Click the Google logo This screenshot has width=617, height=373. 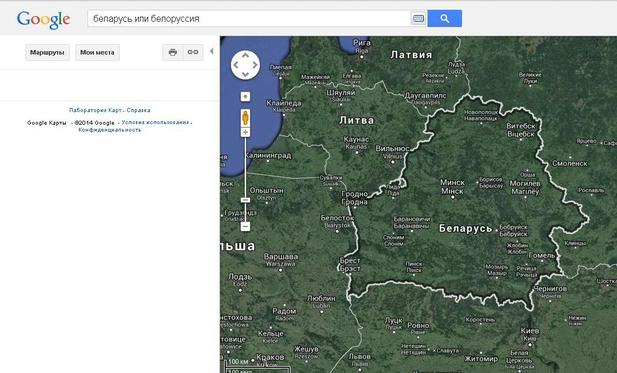click(x=43, y=19)
